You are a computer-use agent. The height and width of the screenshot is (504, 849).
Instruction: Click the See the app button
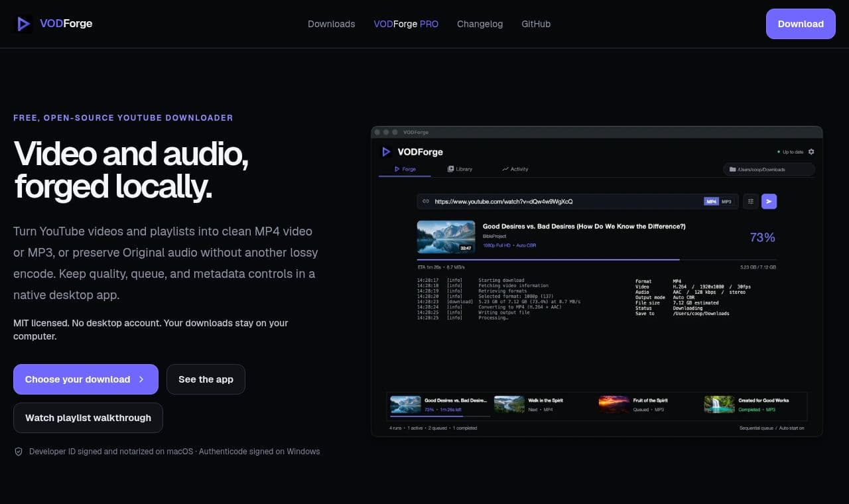tap(206, 379)
